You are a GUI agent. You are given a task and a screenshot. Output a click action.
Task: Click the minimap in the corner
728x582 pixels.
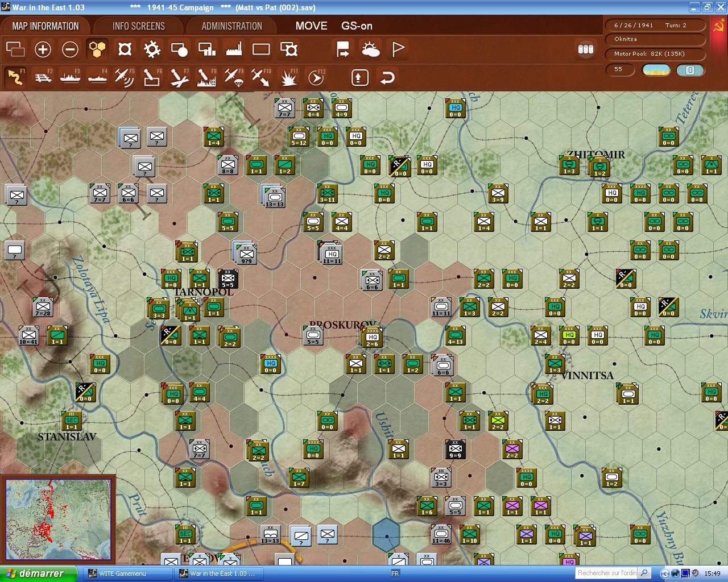coord(58,519)
